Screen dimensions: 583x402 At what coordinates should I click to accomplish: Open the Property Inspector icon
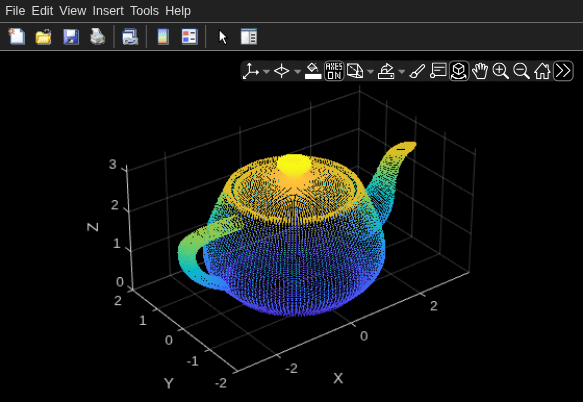[249, 36]
